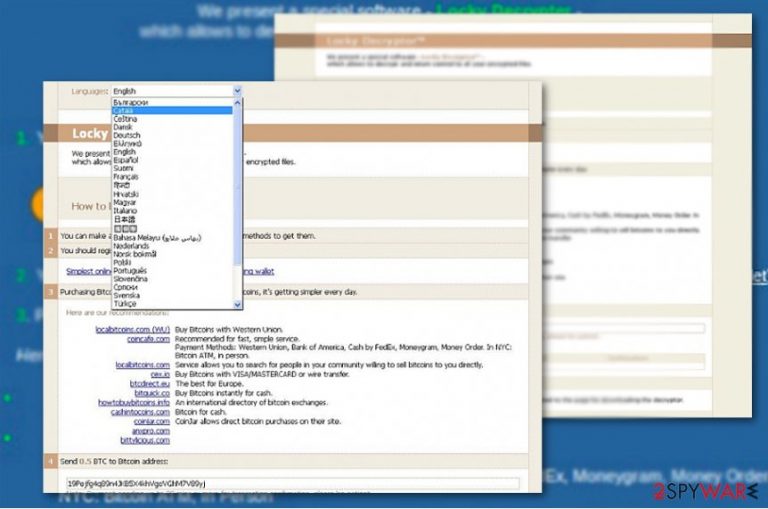Select English entry in the dropdown list
Viewport: 768px width, 509px height.
[124, 152]
